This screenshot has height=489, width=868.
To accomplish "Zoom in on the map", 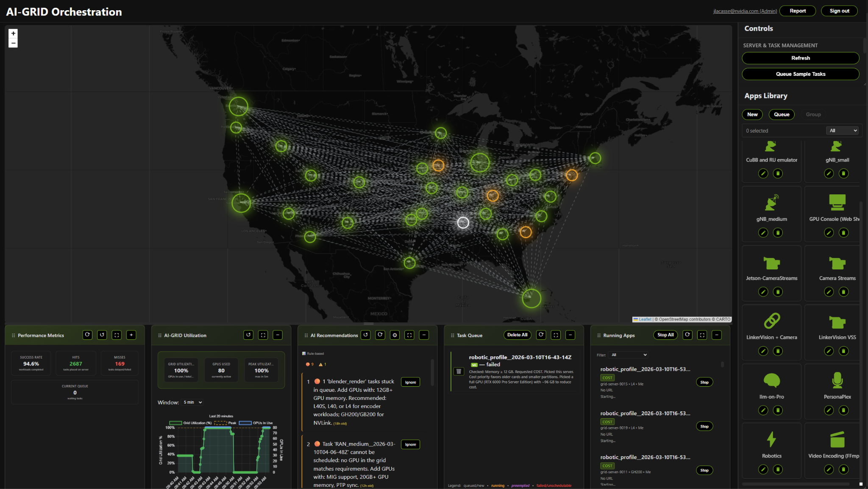I will (x=13, y=34).
